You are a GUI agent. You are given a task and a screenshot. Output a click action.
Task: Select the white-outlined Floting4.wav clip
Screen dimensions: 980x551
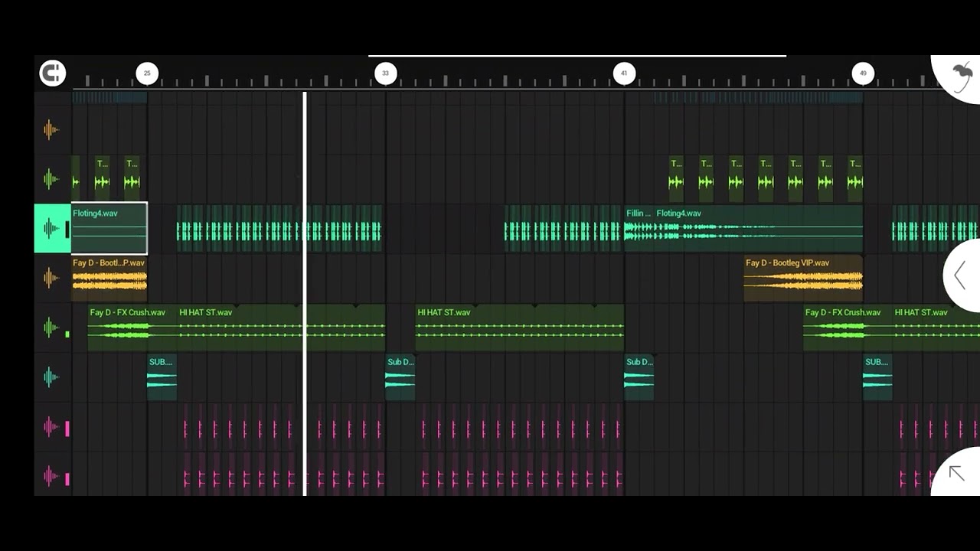(109, 228)
